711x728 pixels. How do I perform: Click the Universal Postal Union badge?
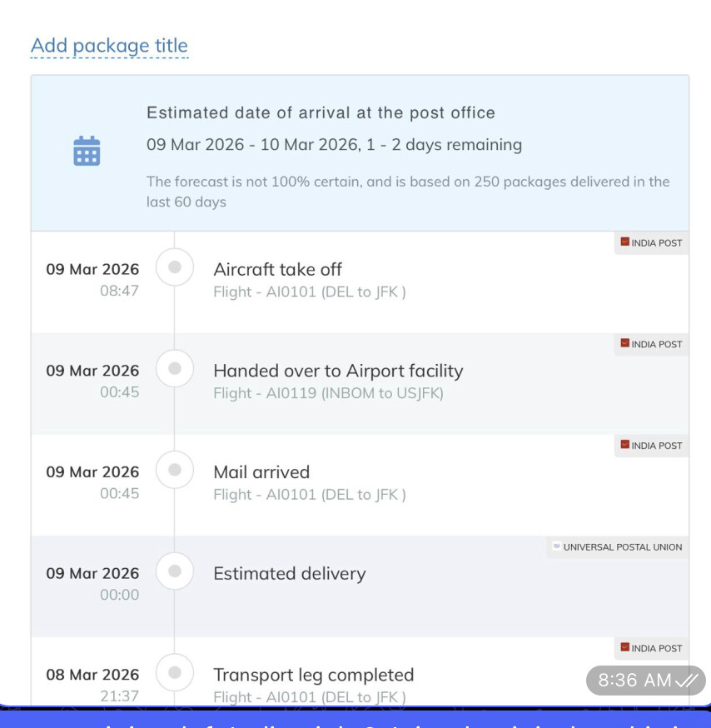tap(617, 547)
